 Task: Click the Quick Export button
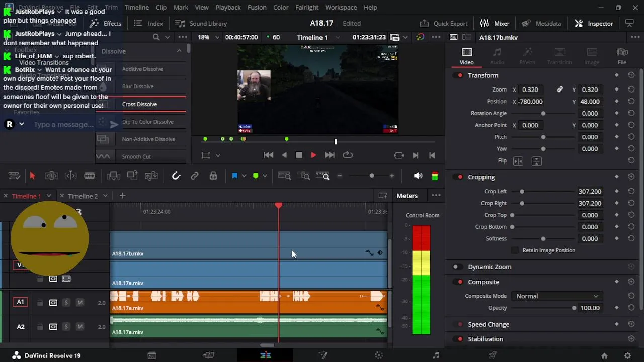(444, 24)
